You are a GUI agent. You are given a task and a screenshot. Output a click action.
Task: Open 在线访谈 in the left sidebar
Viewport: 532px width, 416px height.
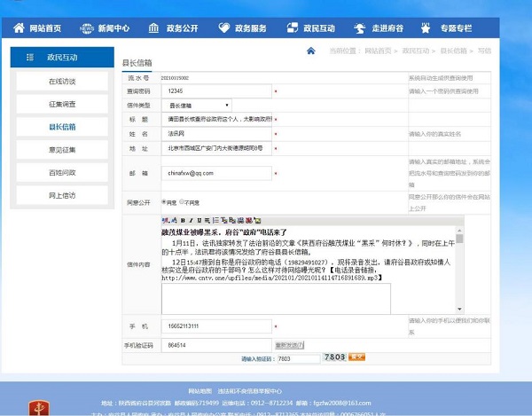click(62, 81)
